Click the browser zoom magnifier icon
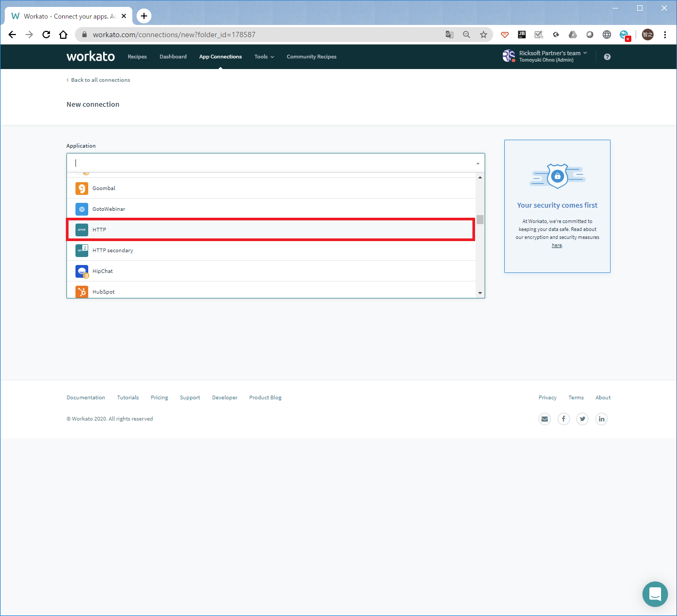The image size is (677, 616). pyautogui.click(x=467, y=35)
